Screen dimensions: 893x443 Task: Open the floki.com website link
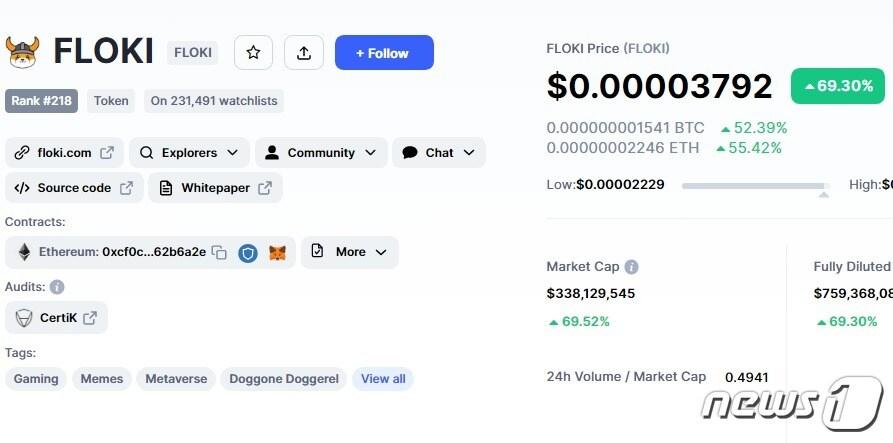[x=64, y=153]
